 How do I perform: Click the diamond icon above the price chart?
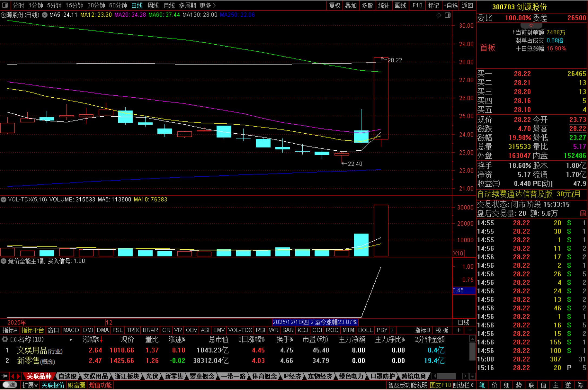tap(439, 15)
